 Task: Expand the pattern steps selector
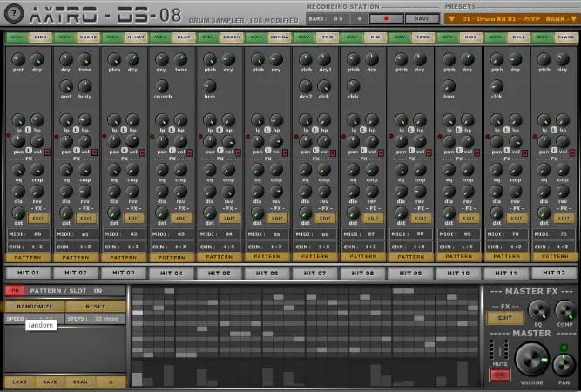105,319
